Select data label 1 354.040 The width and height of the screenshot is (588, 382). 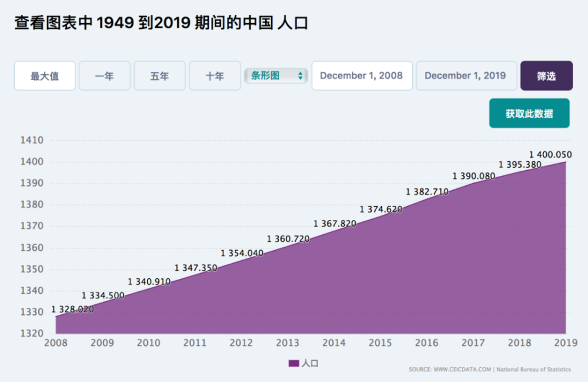point(242,253)
